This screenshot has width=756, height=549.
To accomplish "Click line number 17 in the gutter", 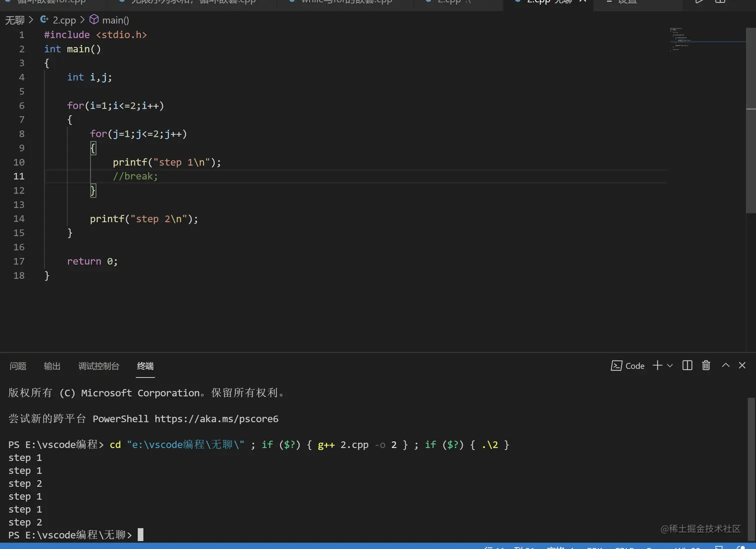I will [x=19, y=261].
